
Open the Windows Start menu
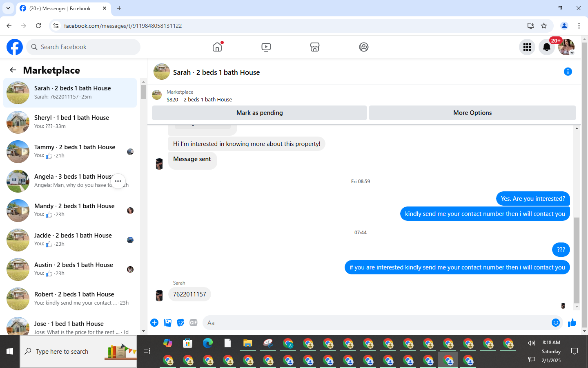pos(10,351)
